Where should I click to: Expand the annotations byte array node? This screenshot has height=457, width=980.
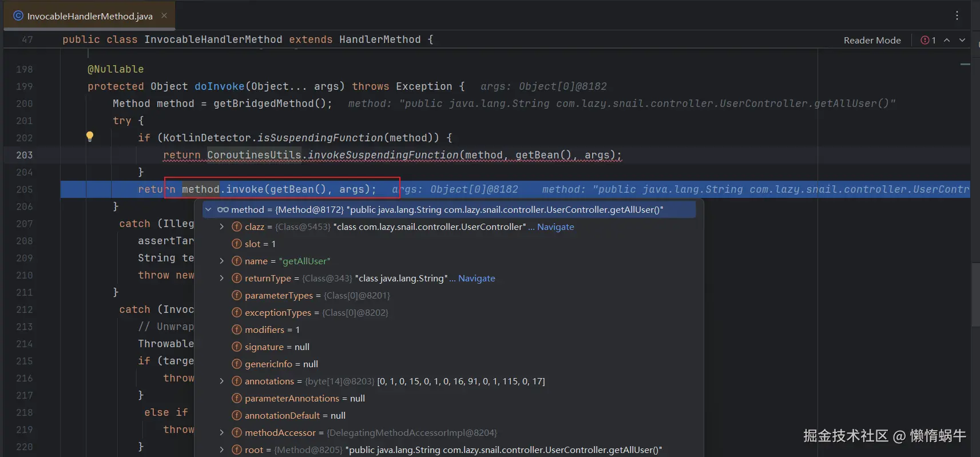click(x=222, y=382)
